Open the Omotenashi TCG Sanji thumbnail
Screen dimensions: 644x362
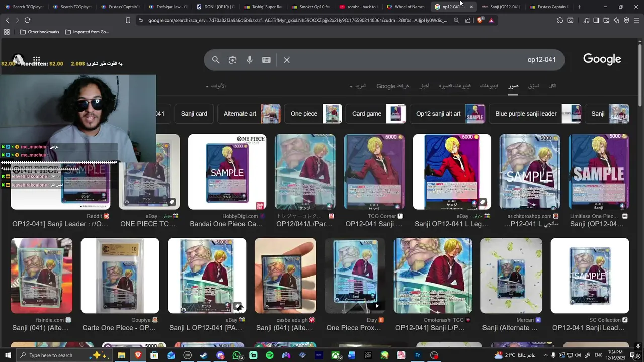(433, 276)
